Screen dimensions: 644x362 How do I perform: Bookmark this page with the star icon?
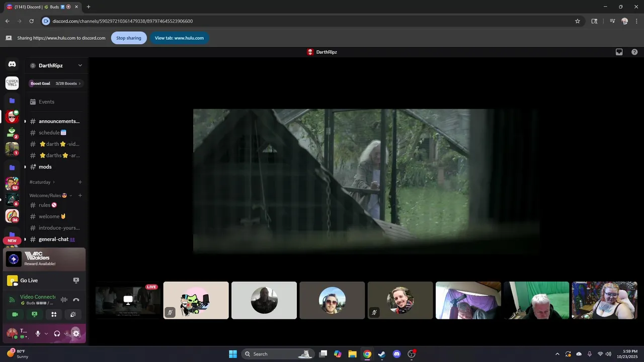[x=578, y=21]
